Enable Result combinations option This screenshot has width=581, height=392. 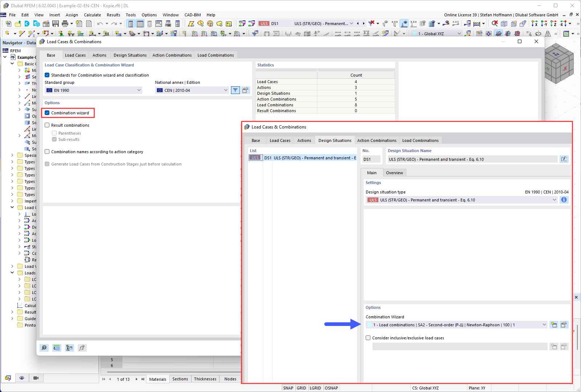(x=47, y=125)
